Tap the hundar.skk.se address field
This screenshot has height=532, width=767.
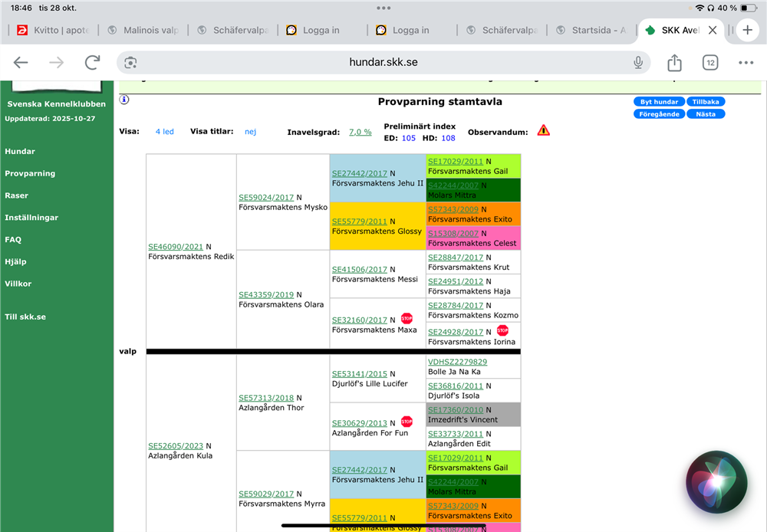383,63
